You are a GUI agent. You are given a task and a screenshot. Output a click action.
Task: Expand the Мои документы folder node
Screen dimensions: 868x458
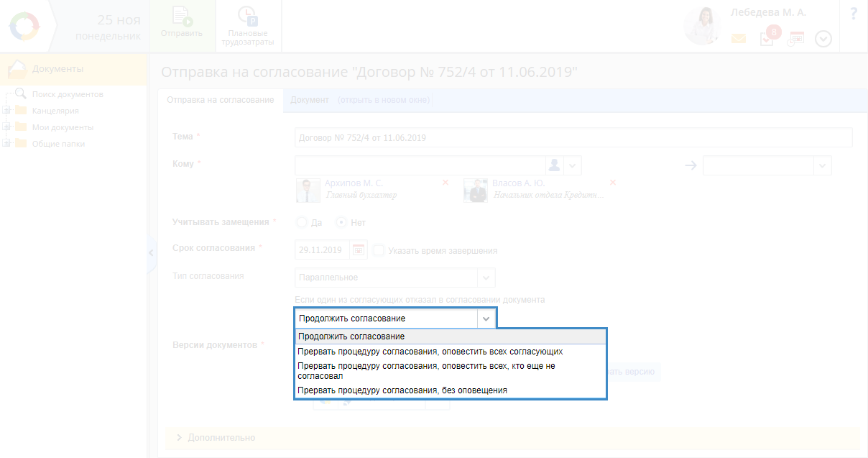tap(6, 127)
